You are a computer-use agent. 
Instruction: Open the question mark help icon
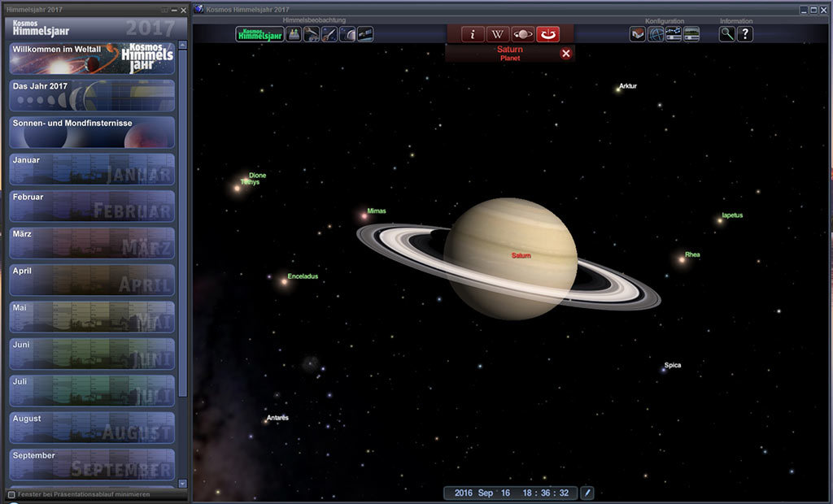745,34
